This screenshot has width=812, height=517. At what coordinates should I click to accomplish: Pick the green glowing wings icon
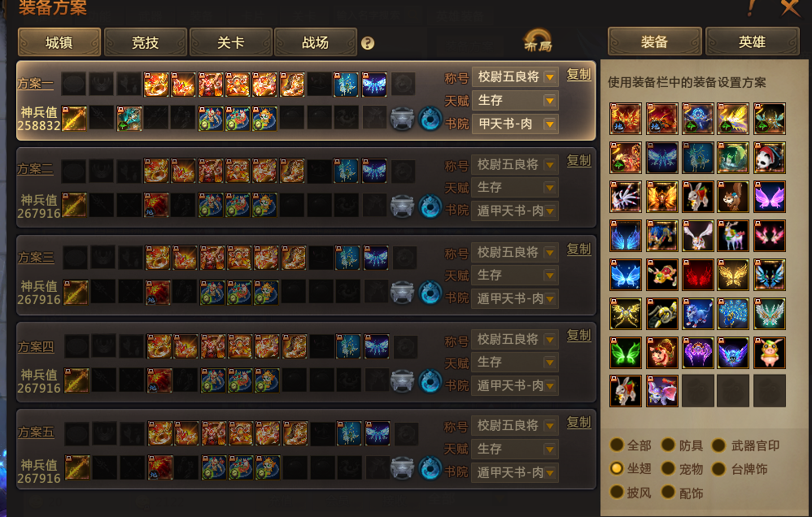(x=626, y=353)
